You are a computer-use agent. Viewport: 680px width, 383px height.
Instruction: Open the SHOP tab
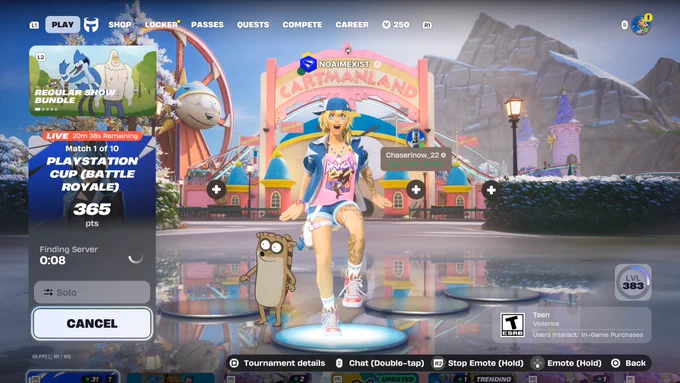click(x=120, y=25)
